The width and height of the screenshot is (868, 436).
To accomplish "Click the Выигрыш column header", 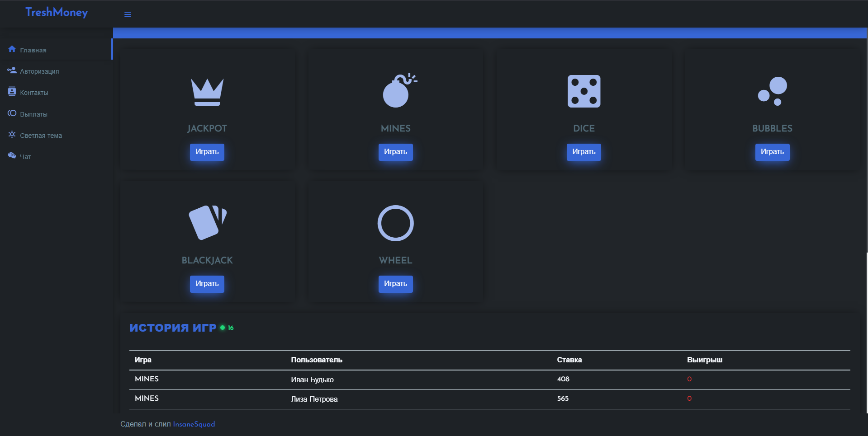I will pyautogui.click(x=705, y=360).
